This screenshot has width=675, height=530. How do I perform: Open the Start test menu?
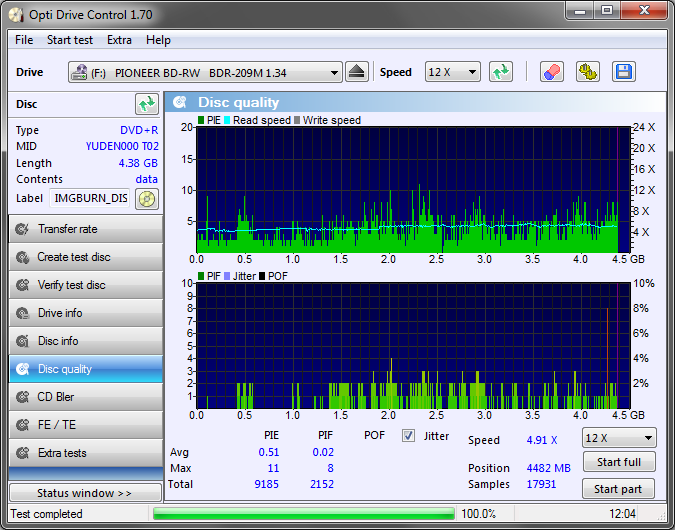tap(70, 40)
